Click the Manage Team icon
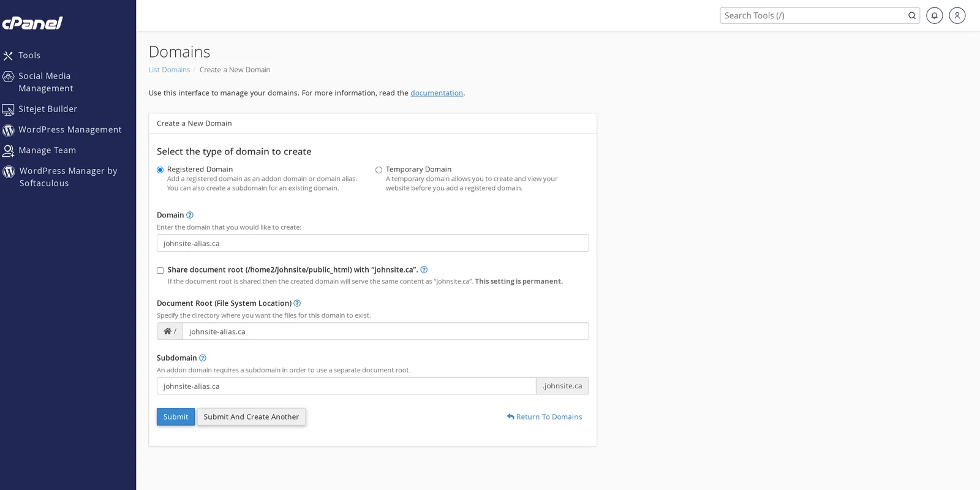The image size is (980, 490). (8, 151)
